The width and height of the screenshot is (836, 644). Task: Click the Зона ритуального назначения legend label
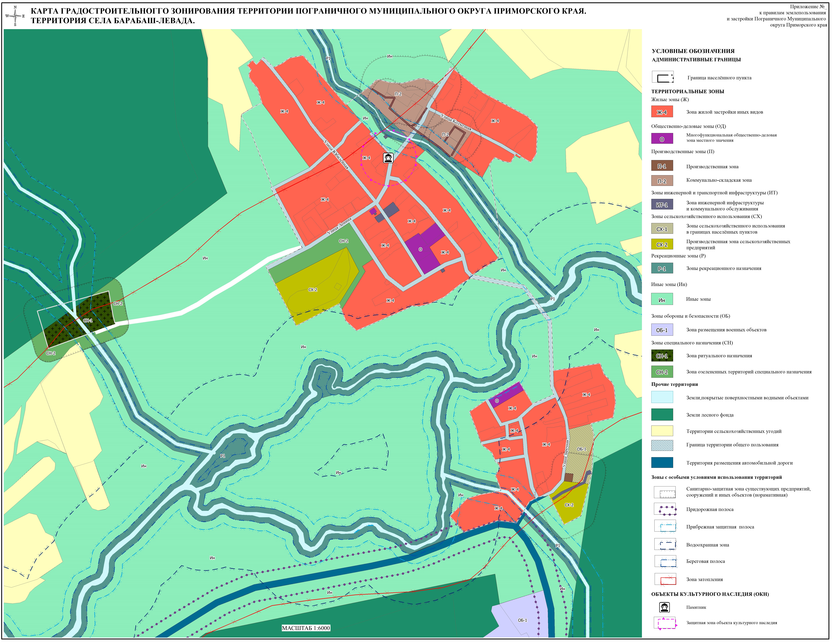click(x=719, y=356)
